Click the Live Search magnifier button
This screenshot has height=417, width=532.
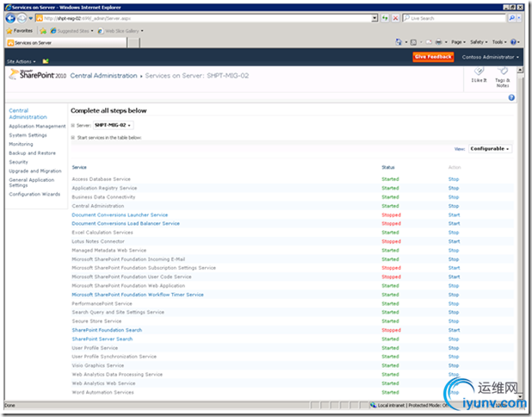(x=511, y=18)
